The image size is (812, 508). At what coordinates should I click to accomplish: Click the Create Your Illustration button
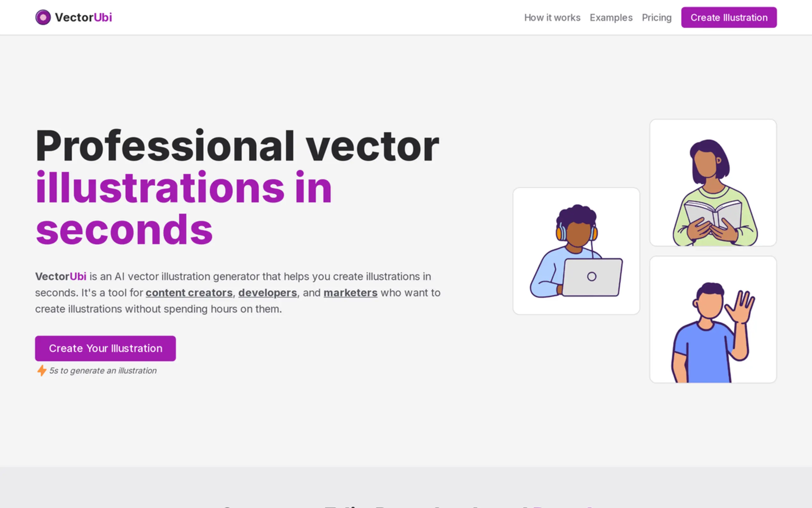pyautogui.click(x=105, y=348)
